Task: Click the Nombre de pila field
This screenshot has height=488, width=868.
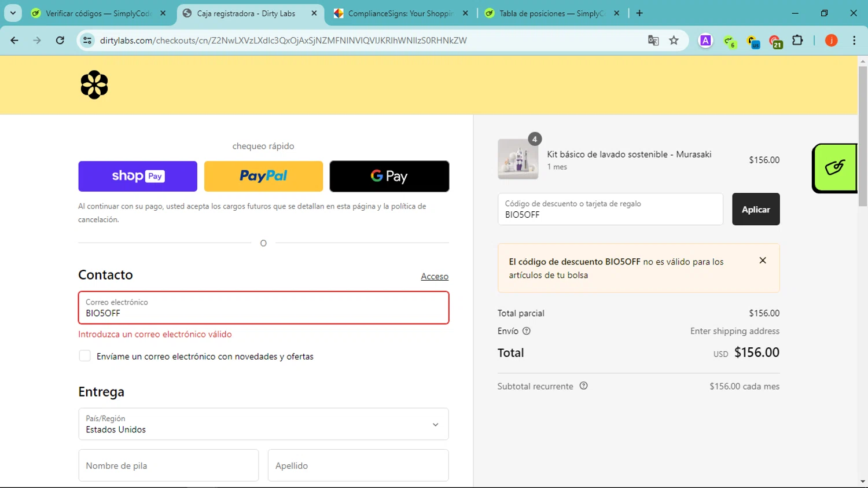Action: (x=168, y=465)
